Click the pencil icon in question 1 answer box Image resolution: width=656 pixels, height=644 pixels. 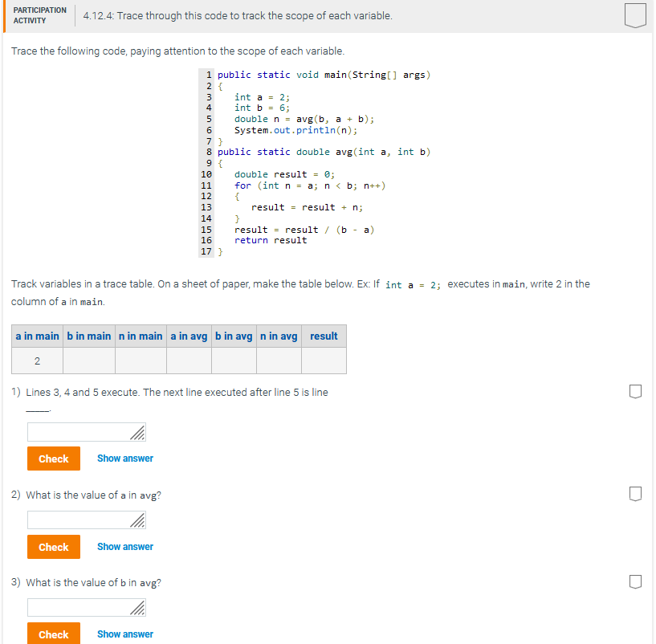point(136,432)
